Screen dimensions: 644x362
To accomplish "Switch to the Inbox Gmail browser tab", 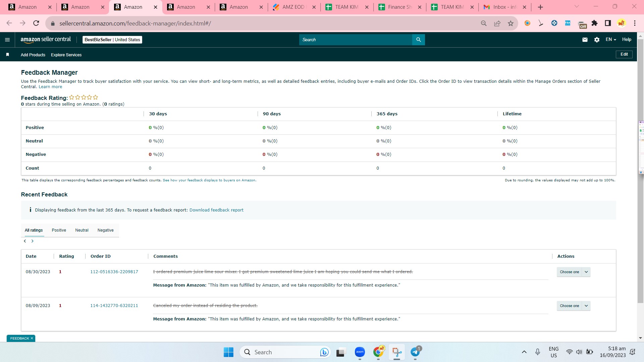I will [505, 7].
